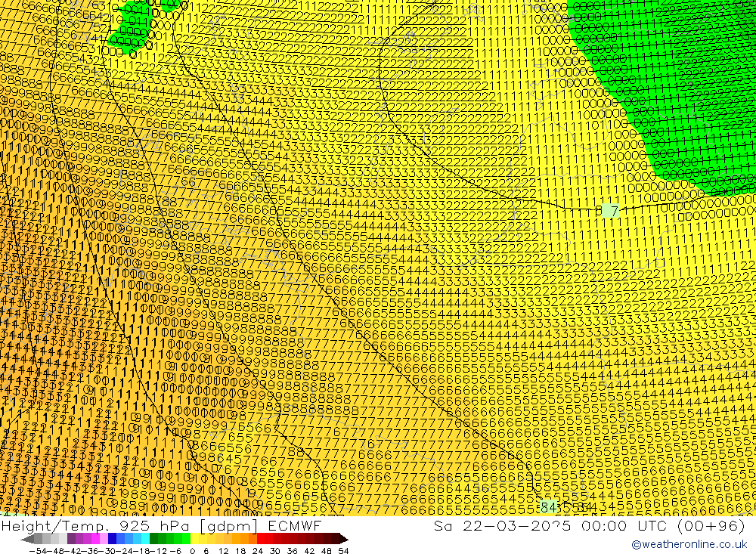Click the highlighted '84' height label on the map
The width and height of the screenshot is (756, 554).
[x=549, y=507]
